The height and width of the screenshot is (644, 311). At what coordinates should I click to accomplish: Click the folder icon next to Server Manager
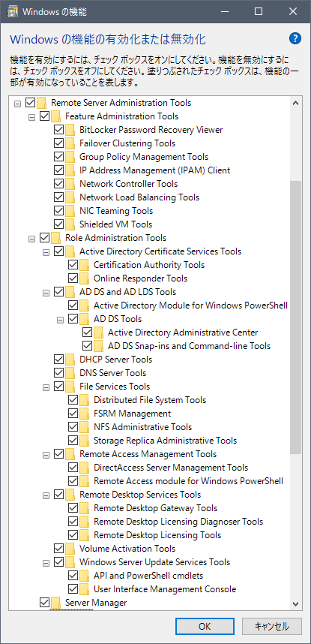[55, 603]
